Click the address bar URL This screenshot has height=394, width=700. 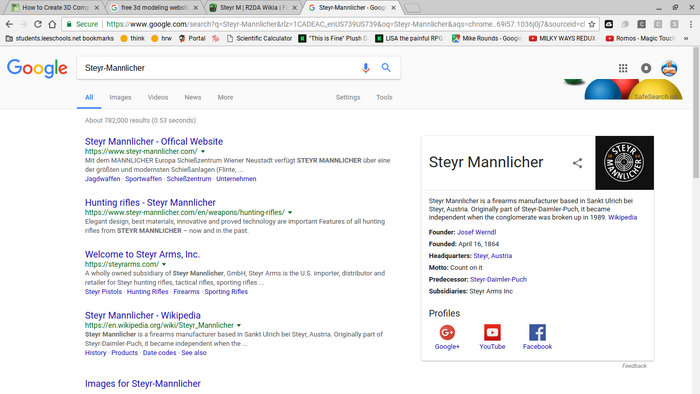[345, 24]
